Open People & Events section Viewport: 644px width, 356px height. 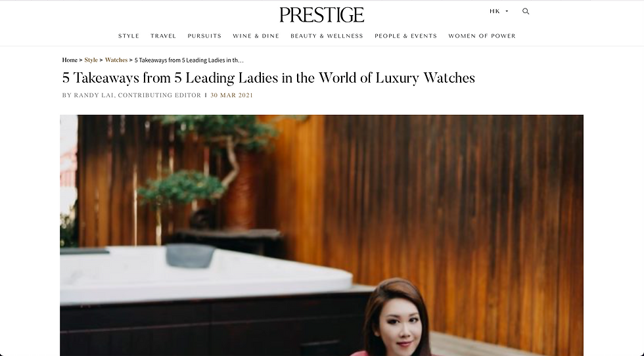tap(406, 35)
